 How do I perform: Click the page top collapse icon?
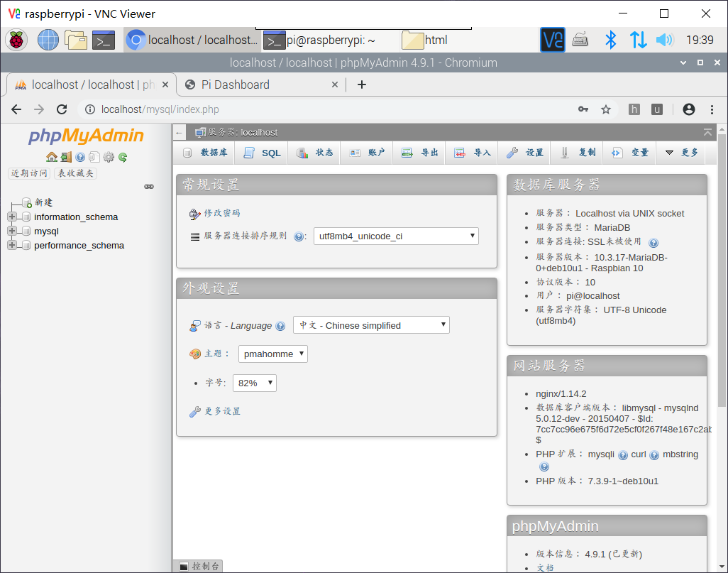[x=707, y=133]
